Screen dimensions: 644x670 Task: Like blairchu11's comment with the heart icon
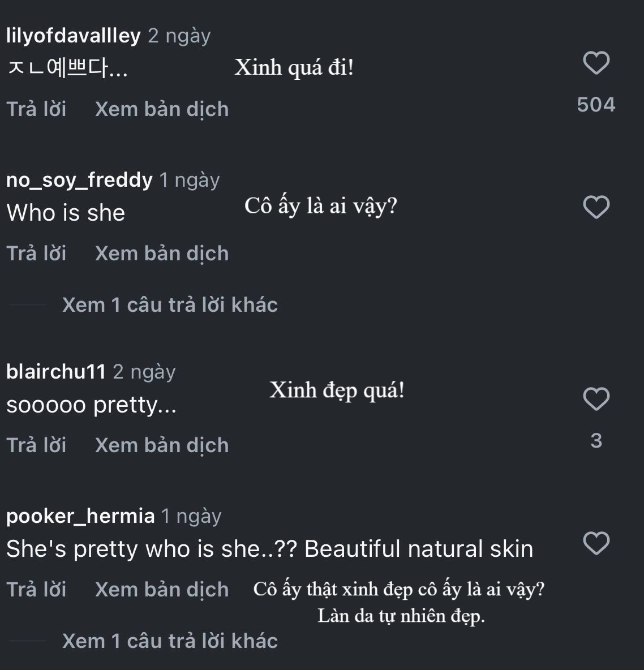[x=596, y=399]
